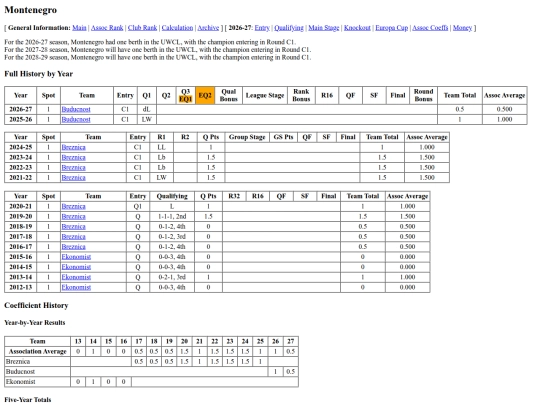The height and width of the screenshot is (405, 540).
Task: Click the '1-1-1, 2nd' qualifying result cell
Action: click(x=172, y=217)
